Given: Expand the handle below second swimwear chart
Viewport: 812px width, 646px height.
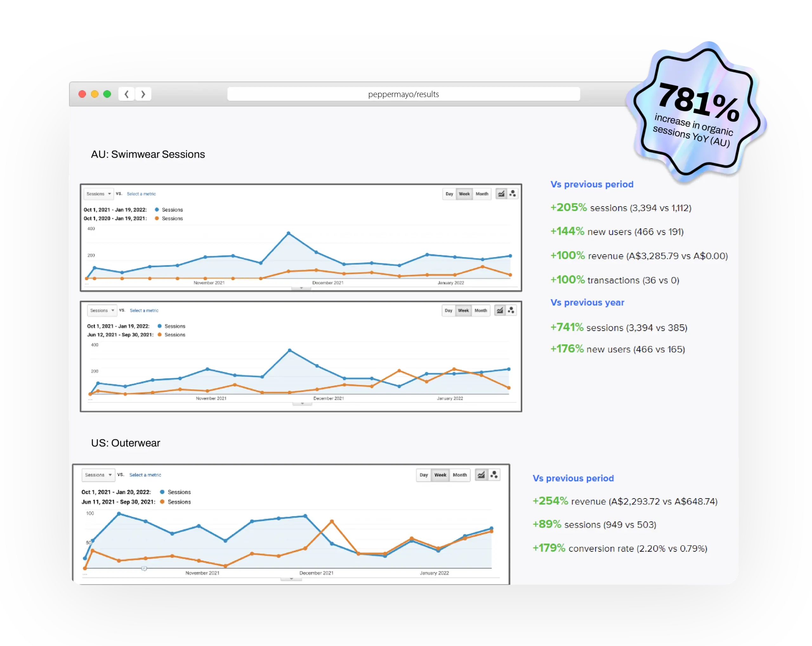Looking at the screenshot, I should tap(302, 404).
